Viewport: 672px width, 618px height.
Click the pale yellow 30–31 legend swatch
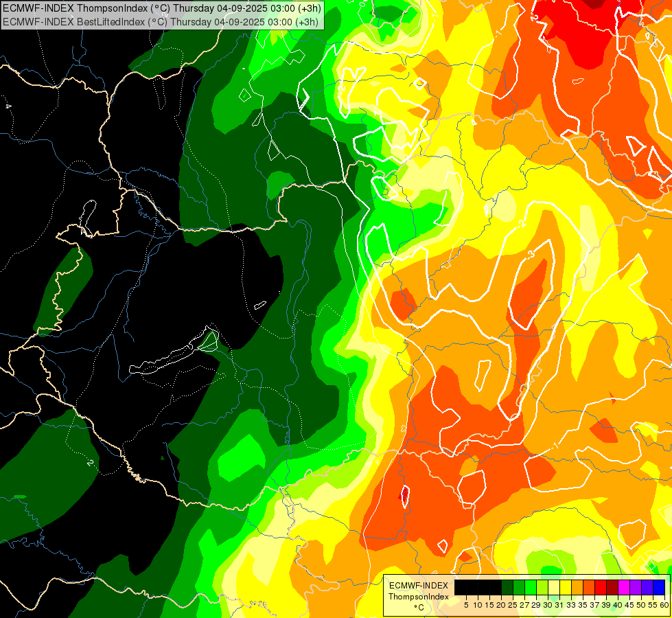tap(554, 587)
